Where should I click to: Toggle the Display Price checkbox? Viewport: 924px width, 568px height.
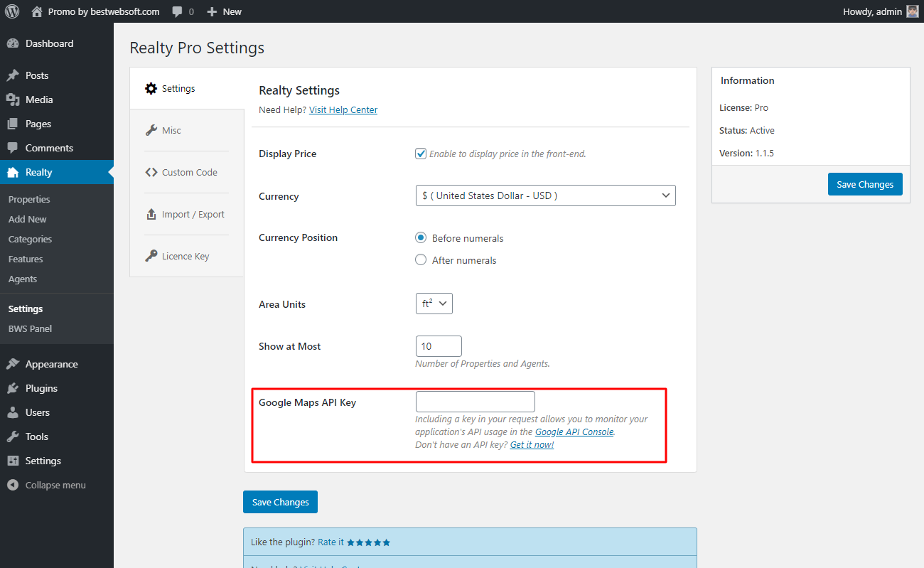pyautogui.click(x=421, y=154)
